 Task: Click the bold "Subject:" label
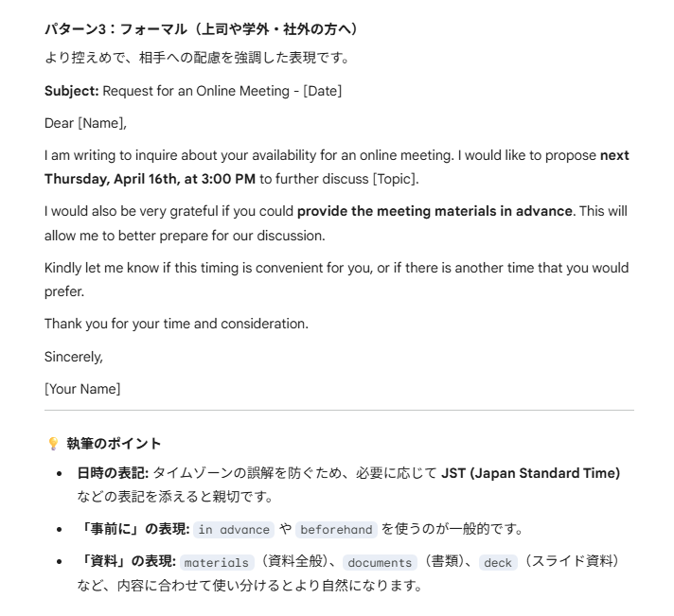click(71, 91)
